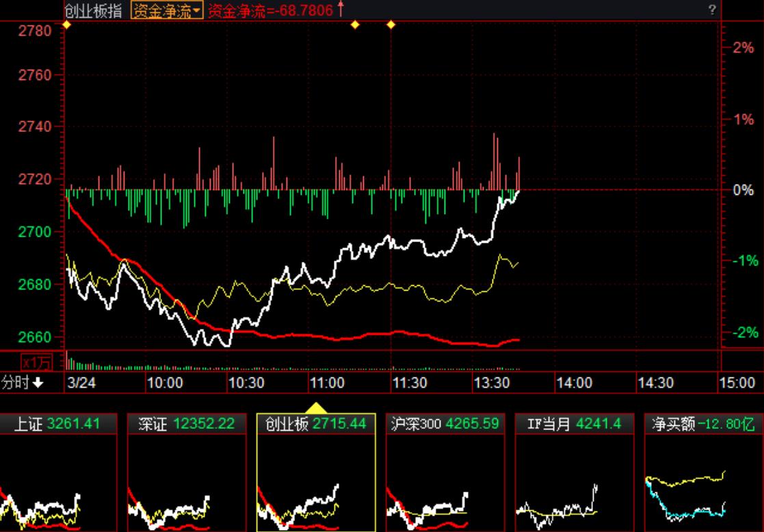Click the yellow triangle above 创业板 tab

point(315,408)
